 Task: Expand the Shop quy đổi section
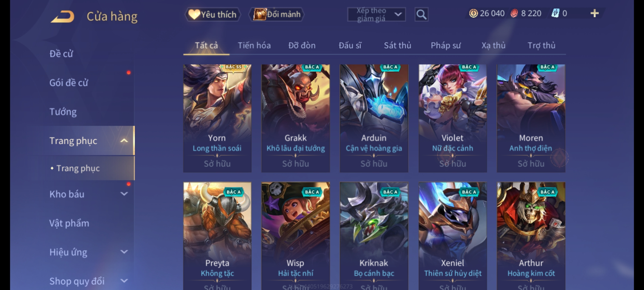pyautogui.click(x=124, y=281)
